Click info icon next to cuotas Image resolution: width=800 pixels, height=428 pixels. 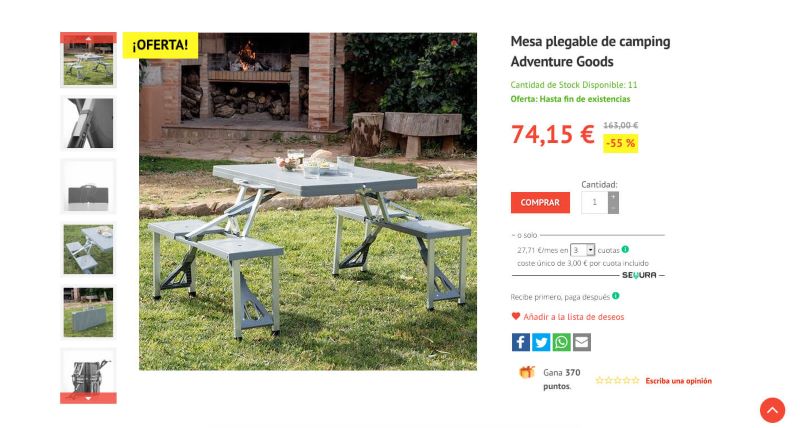625,249
